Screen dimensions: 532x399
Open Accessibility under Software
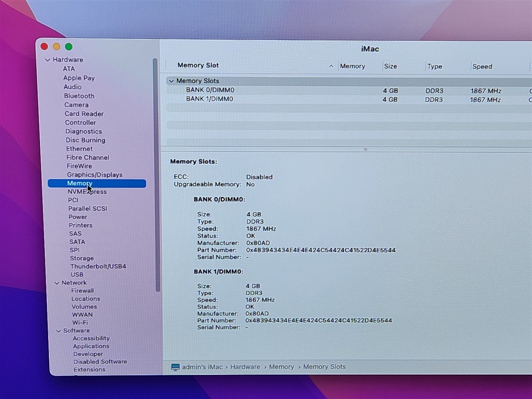click(x=91, y=338)
